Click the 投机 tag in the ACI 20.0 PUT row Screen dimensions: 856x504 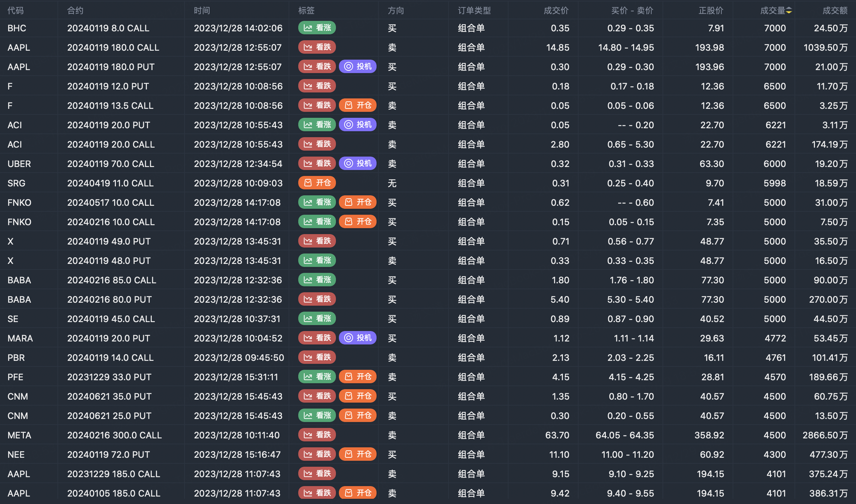358,125
